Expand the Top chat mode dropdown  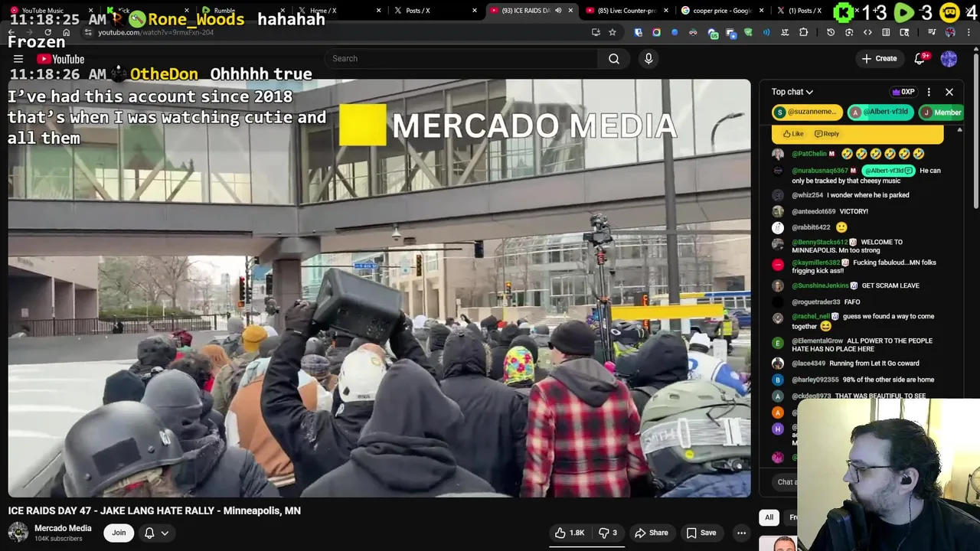(x=792, y=92)
